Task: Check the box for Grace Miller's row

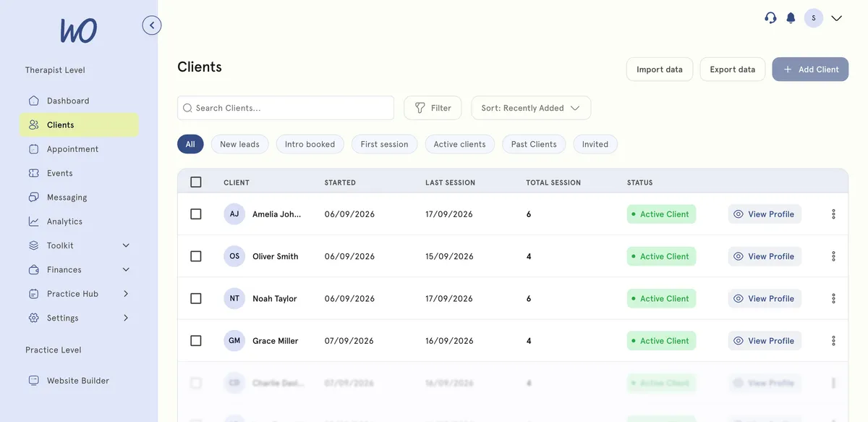Action: [x=196, y=341]
